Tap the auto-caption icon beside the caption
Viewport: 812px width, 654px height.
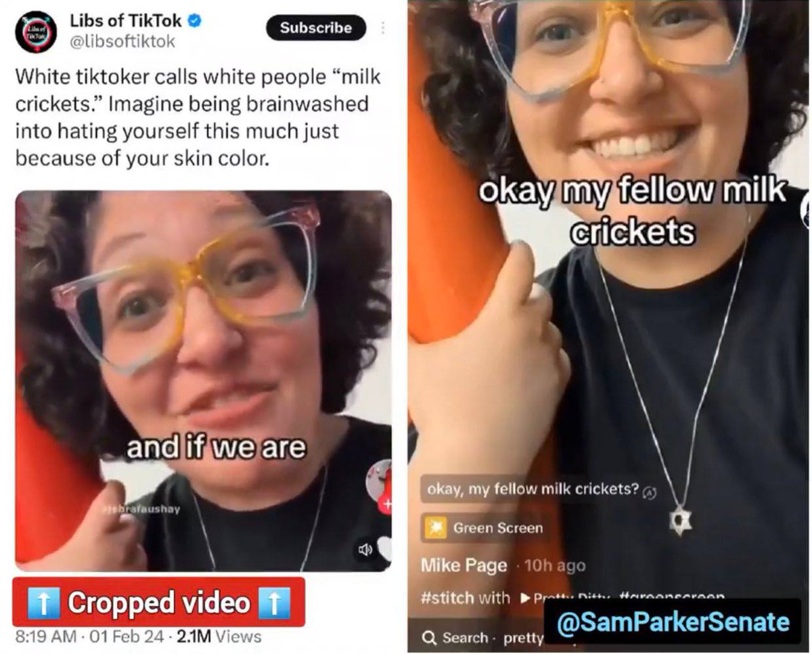click(x=649, y=492)
